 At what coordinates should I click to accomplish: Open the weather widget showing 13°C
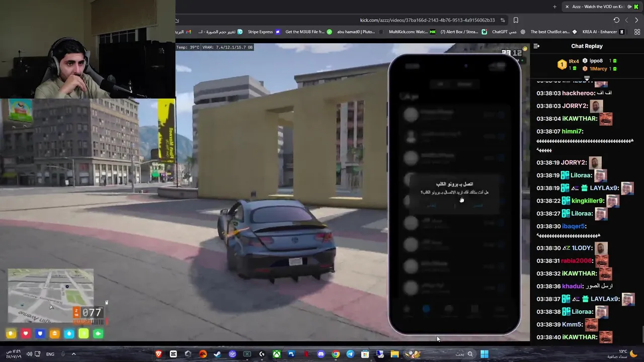coord(622,354)
